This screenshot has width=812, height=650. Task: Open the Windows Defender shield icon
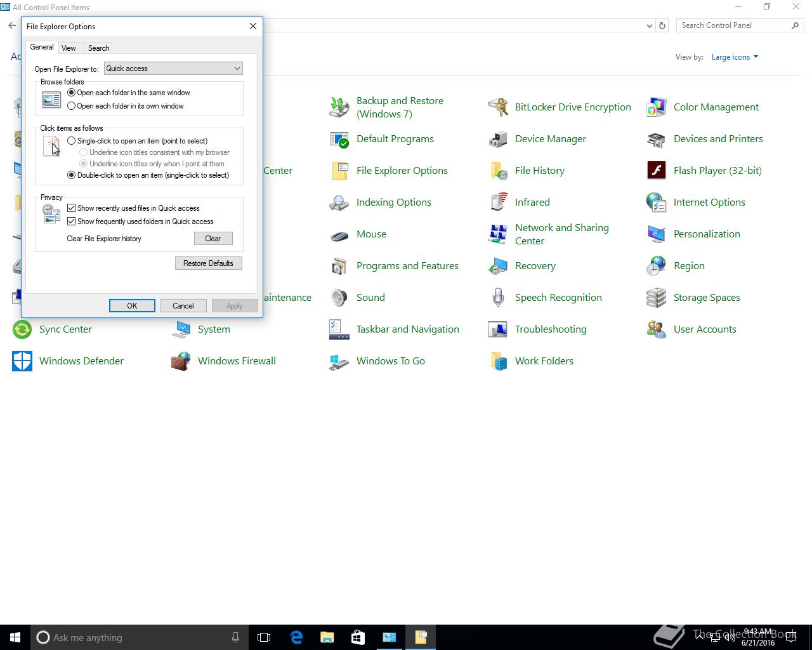(22, 361)
